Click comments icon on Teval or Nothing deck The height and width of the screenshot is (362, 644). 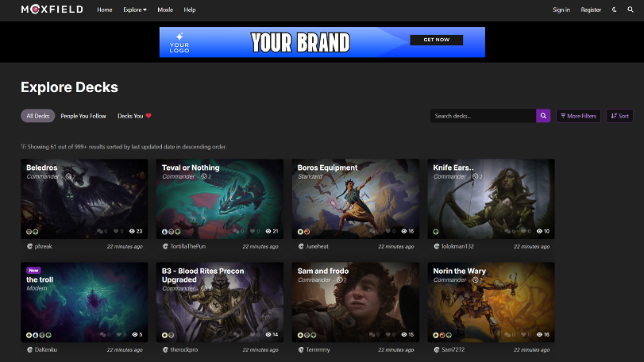pyautogui.click(x=236, y=231)
